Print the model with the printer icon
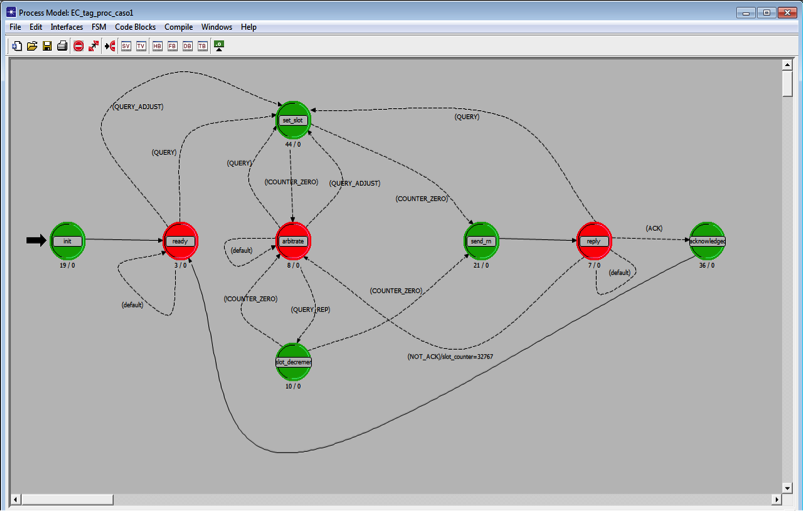 tap(62, 46)
